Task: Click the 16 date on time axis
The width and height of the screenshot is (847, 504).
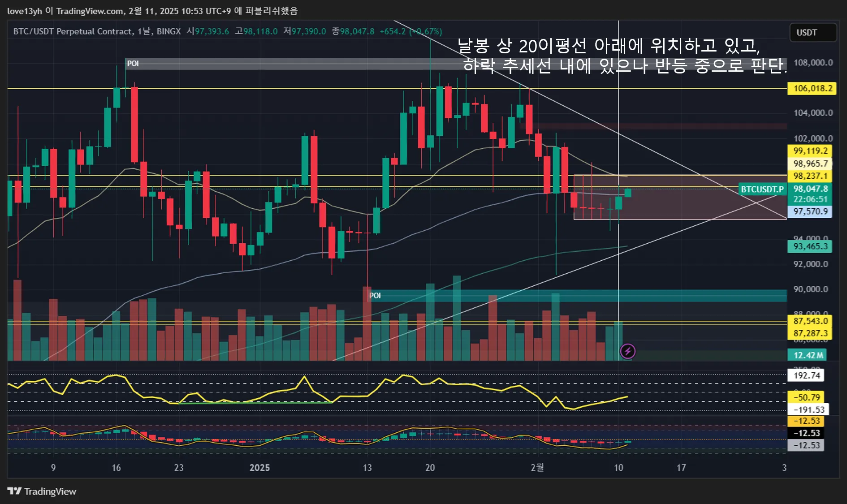Action: point(116,468)
